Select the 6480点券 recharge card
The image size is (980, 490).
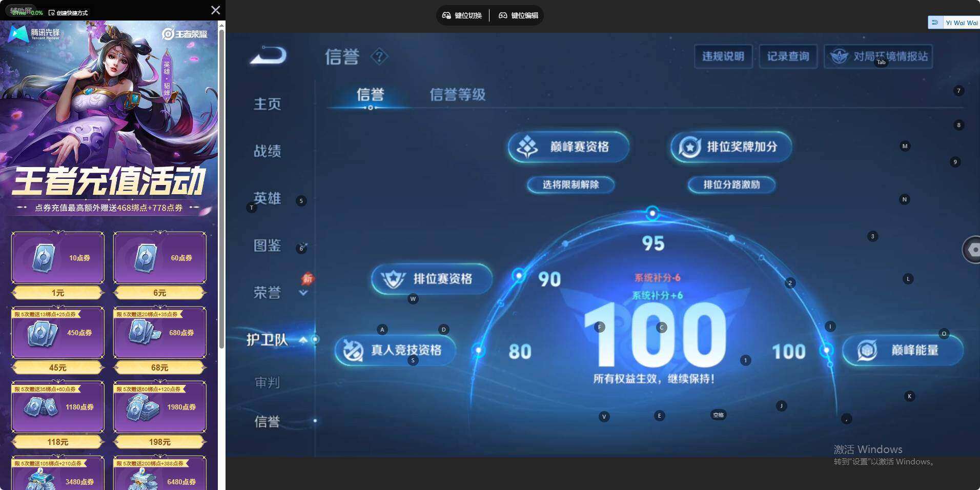click(x=160, y=474)
